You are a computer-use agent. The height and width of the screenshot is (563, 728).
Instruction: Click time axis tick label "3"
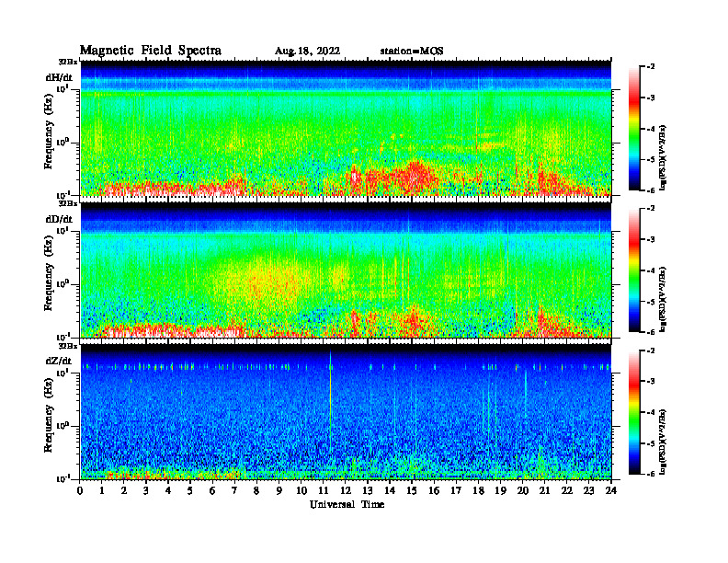click(146, 491)
